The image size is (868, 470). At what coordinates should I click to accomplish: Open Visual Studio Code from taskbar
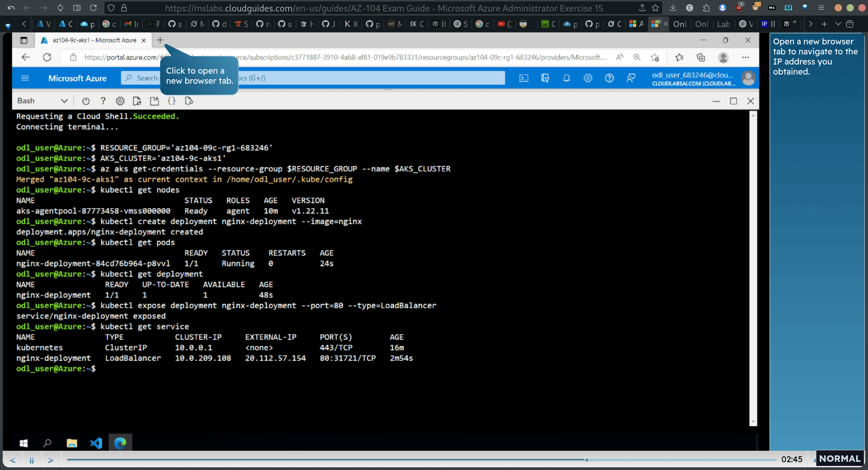[96, 443]
